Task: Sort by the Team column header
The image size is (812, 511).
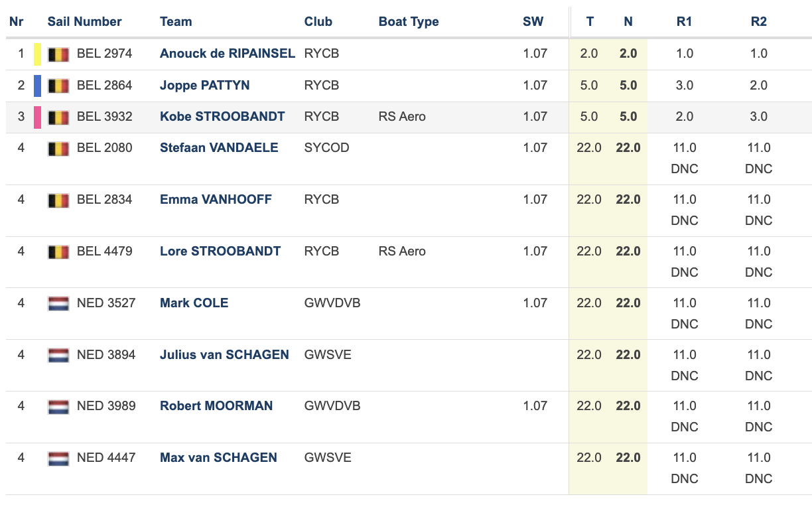Action: [x=176, y=21]
